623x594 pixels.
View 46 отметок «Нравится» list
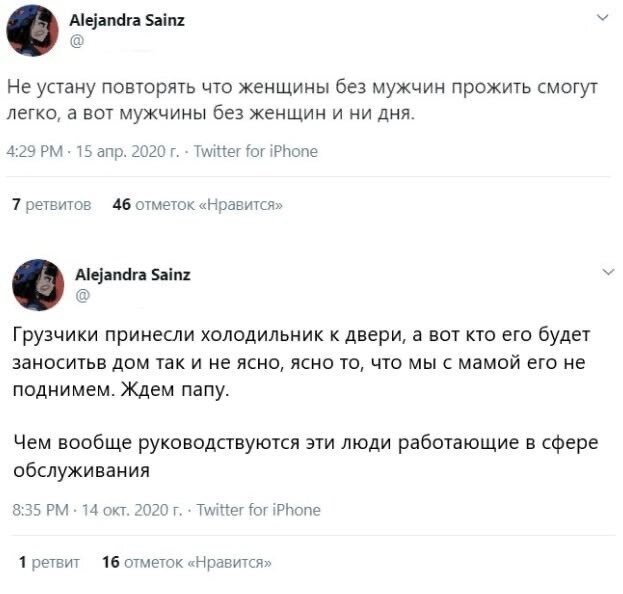point(197,205)
